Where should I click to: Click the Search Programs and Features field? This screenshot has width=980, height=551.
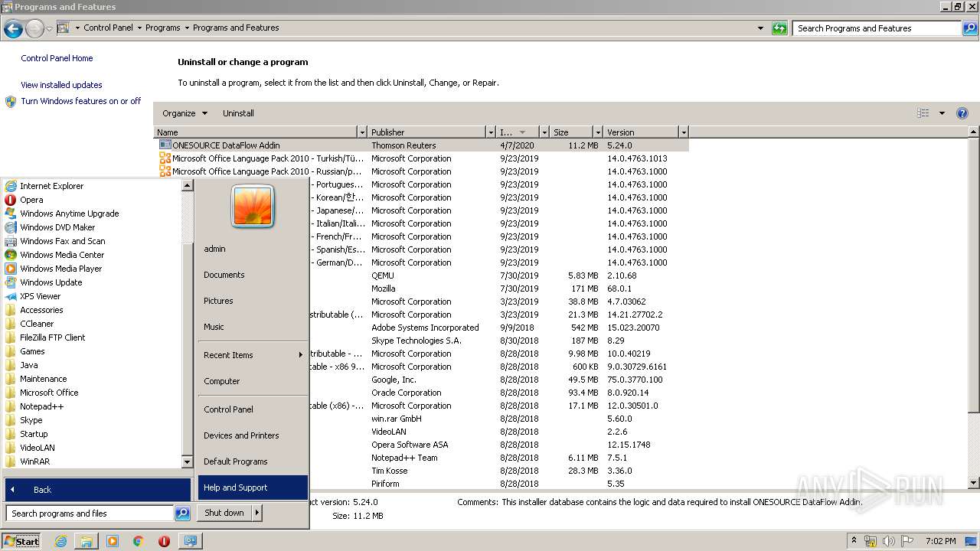pos(877,28)
